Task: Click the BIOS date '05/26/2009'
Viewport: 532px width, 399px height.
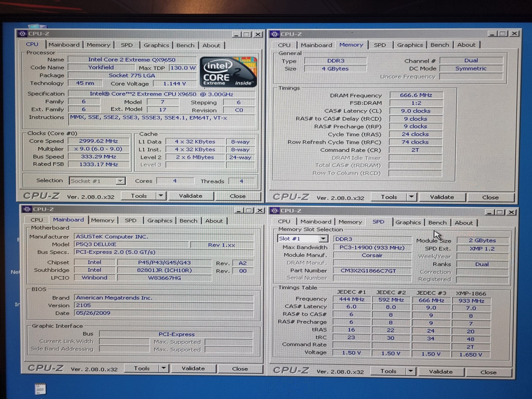Action: [x=164, y=313]
